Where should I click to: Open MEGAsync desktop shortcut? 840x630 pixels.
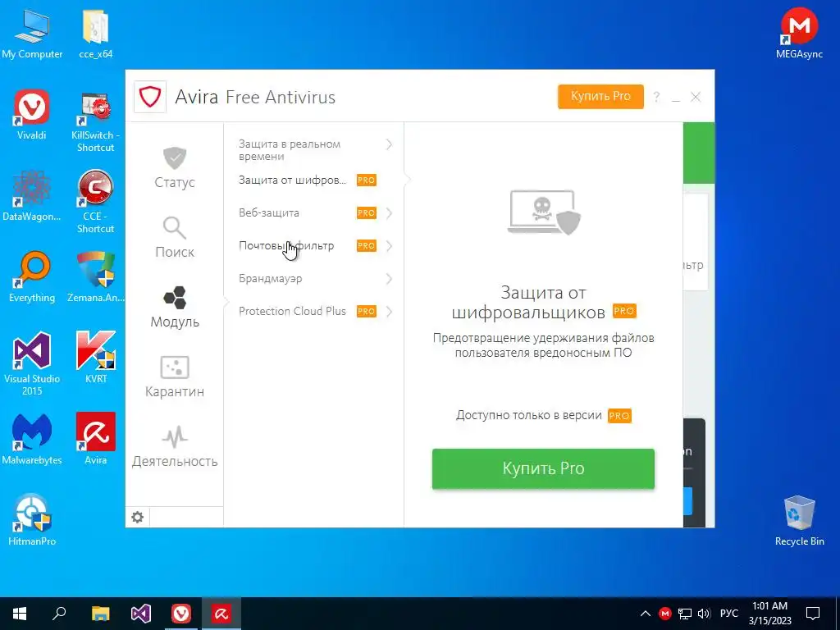coord(799,33)
